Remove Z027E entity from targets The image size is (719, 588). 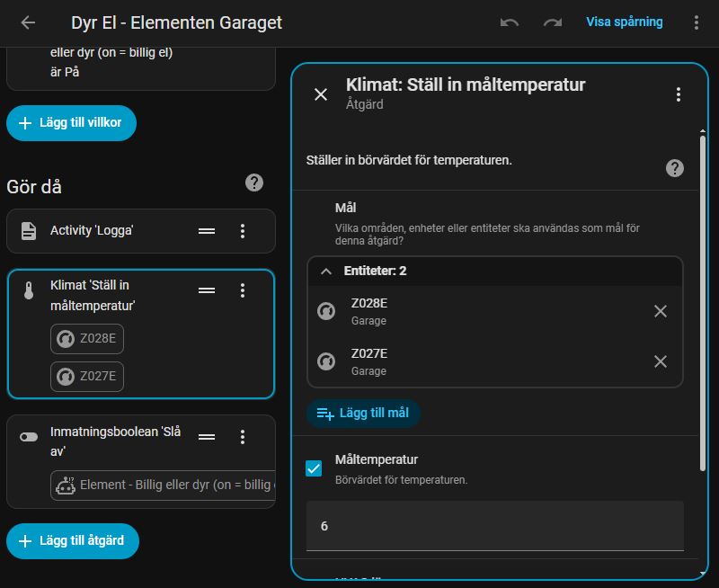[661, 361]
